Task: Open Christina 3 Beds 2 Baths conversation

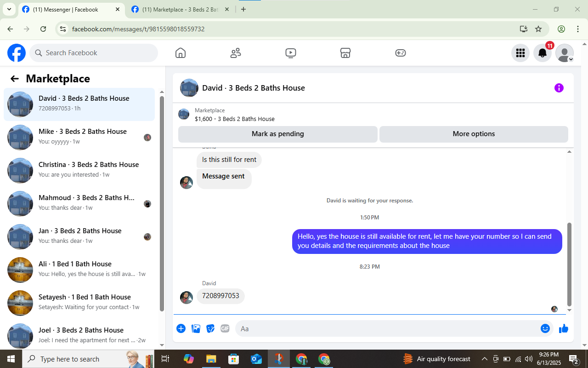Action: 79,171
